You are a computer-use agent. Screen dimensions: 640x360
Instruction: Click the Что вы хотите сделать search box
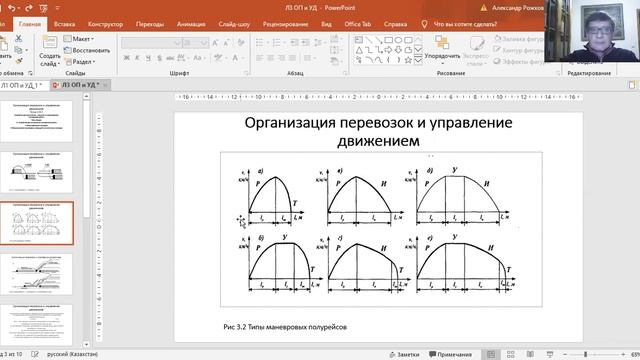point(465,24)
